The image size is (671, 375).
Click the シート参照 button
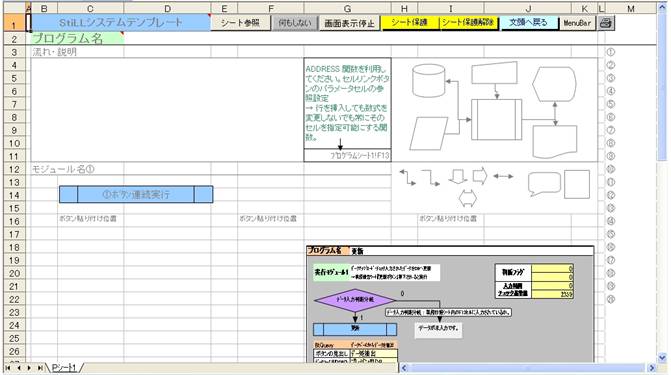[x=240, y=23]
